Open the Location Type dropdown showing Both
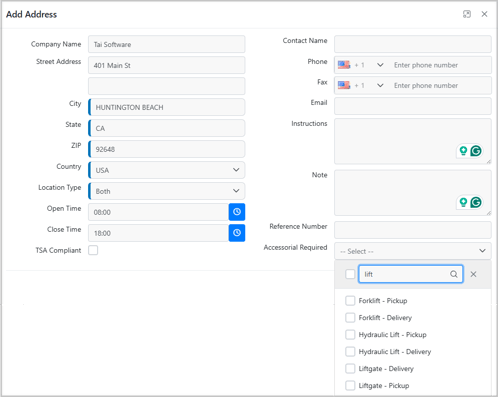The image size is (498, 397). [167, 191]
